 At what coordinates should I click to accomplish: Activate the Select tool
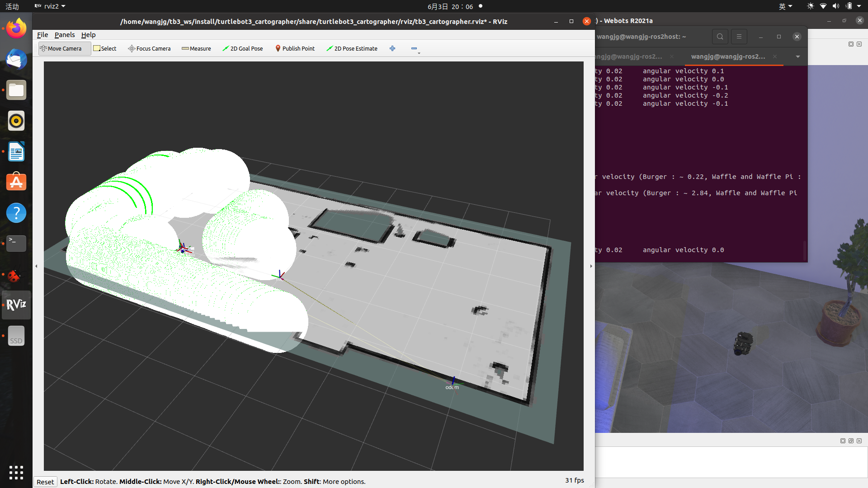105,48
